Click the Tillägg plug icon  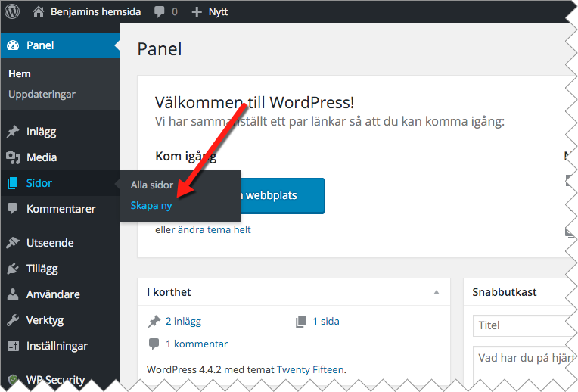13,269
